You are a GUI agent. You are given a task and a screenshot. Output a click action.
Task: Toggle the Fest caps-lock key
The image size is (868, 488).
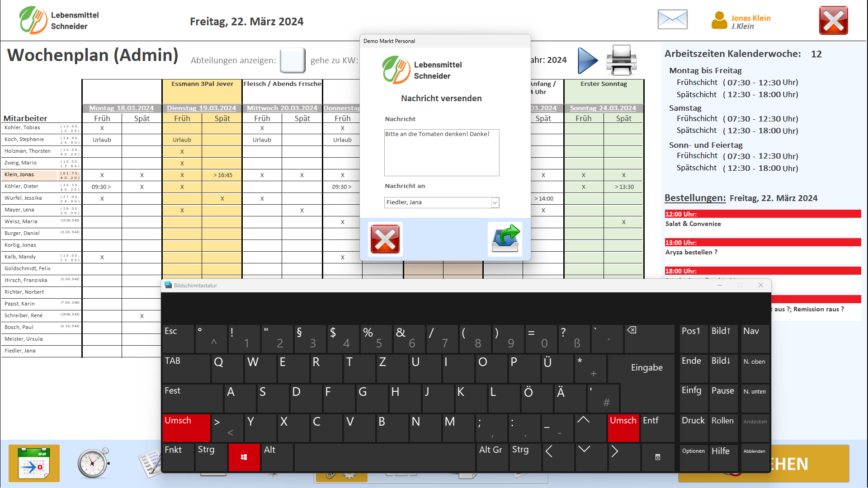coord(192,397)
